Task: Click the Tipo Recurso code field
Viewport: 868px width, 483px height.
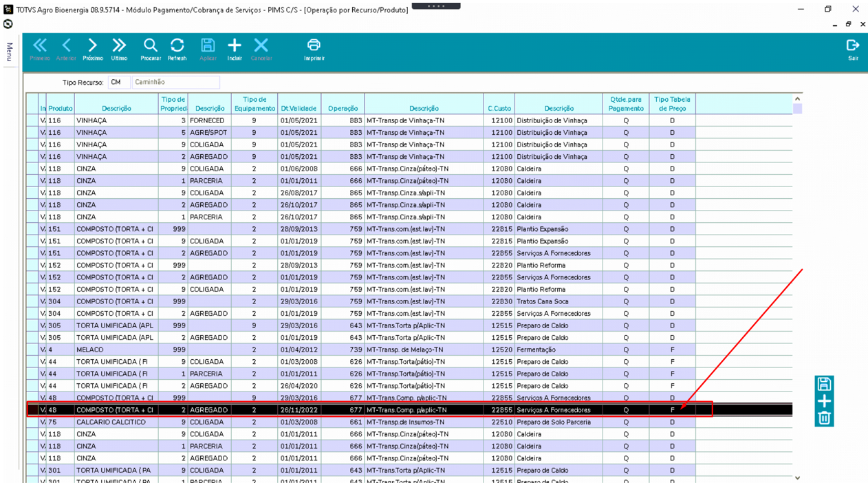Action: pyautogui.click(x=118, y=82)
